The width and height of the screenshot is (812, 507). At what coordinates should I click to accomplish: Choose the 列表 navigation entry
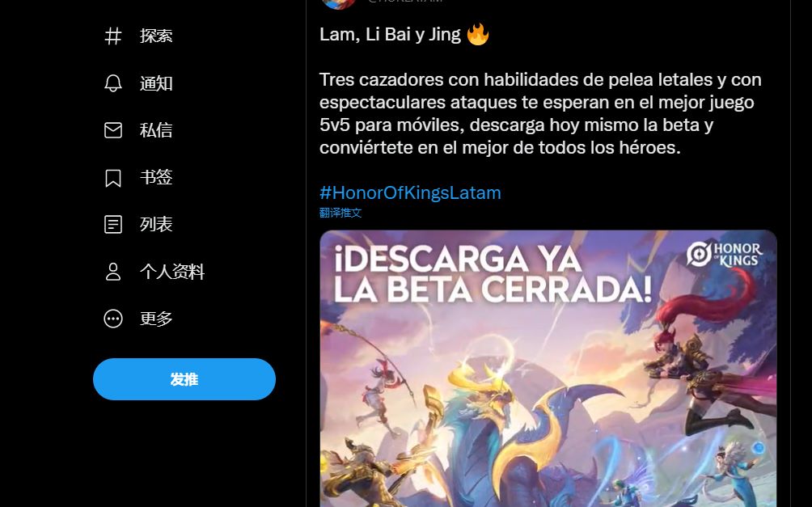156,224
